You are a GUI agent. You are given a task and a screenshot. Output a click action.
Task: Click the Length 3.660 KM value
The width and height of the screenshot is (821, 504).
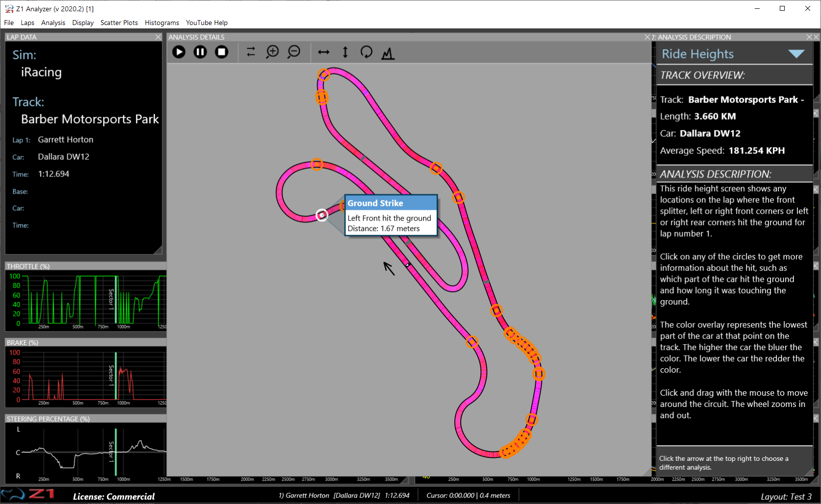coord(715,116)
